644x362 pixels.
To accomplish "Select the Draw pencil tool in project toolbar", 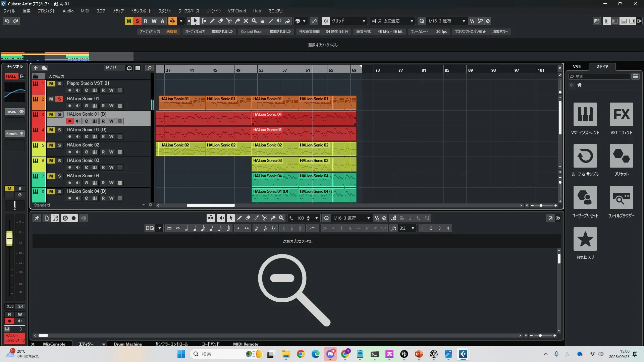I will pos(212,21).
